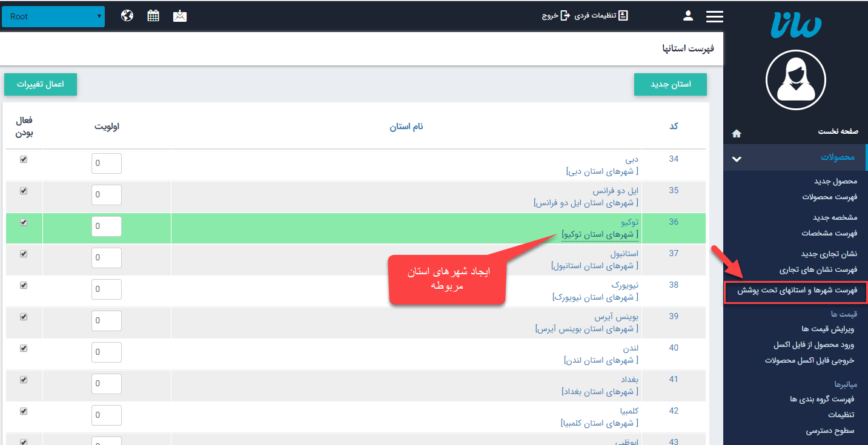868x445 pixels.
Task: Disable the checkbox on لندن row
Action: click(23, 348)
